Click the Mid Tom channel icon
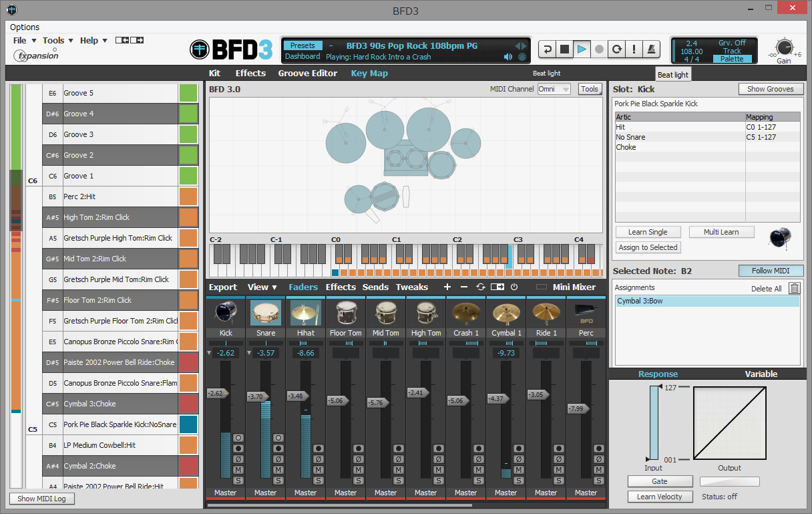Image resolution: width=812 pixels, height=514 pixels. tap(386, 313)
